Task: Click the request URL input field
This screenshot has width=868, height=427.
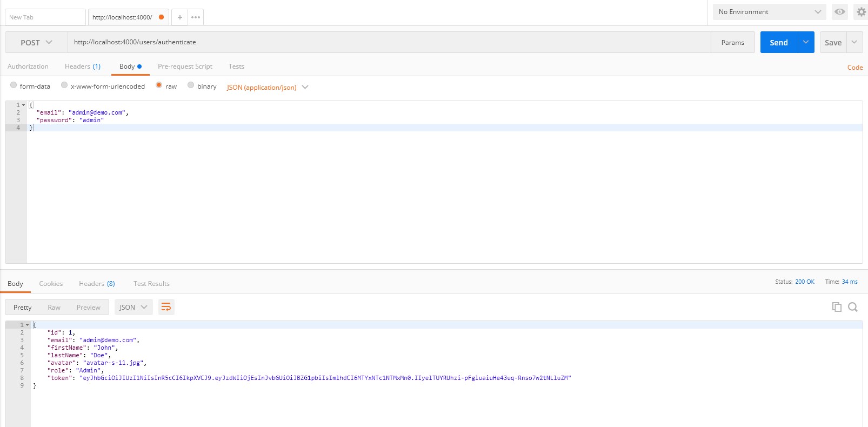Action: tap(389, 42)
